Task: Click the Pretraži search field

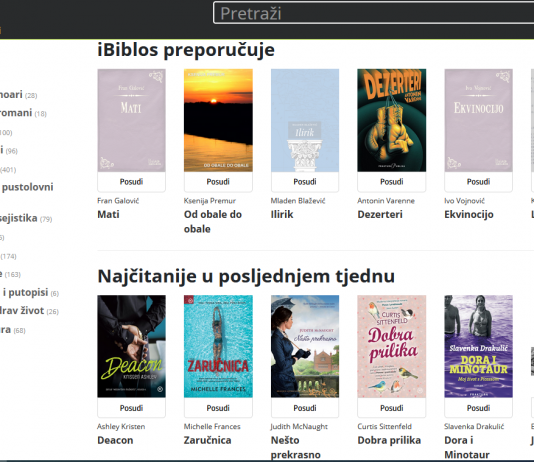Action: point(374,13)
